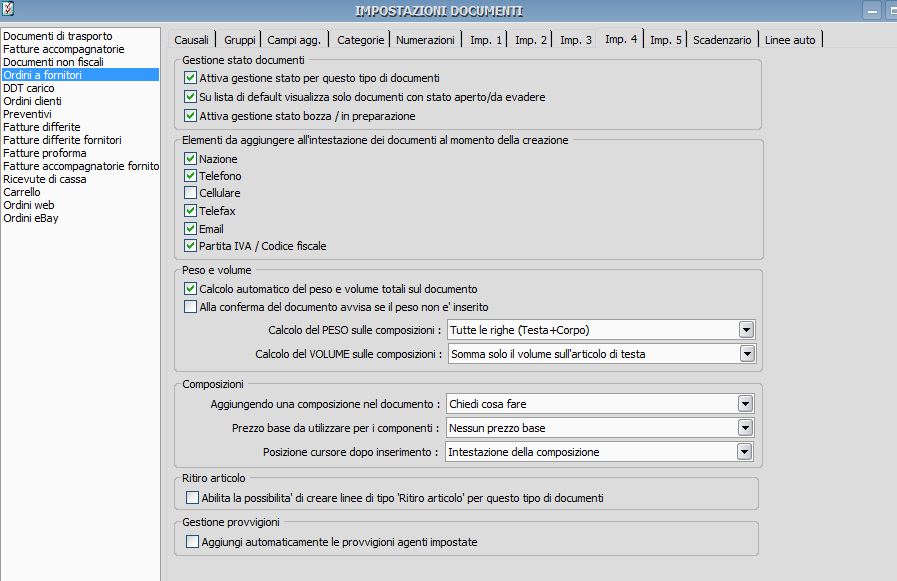Expand 'Posizione cursore dopo inserimento' dropdown arrow

[x=744, y=452]
